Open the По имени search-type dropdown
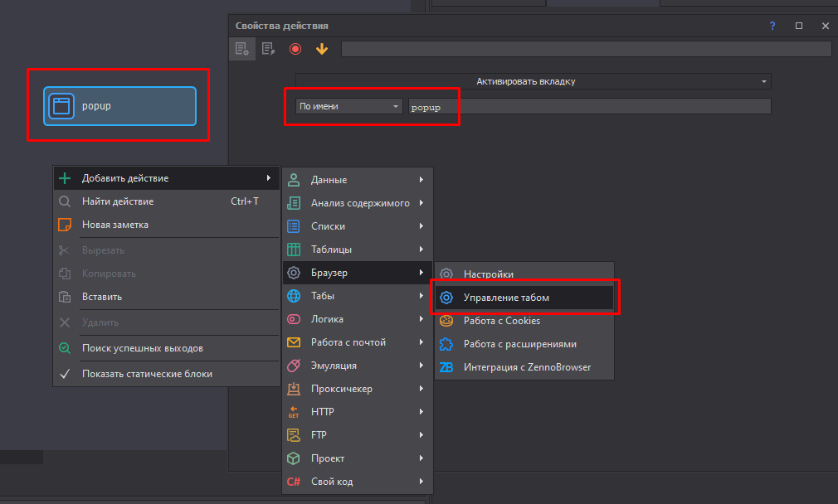This screenshot has width=838, height=504. coord(348,106)
